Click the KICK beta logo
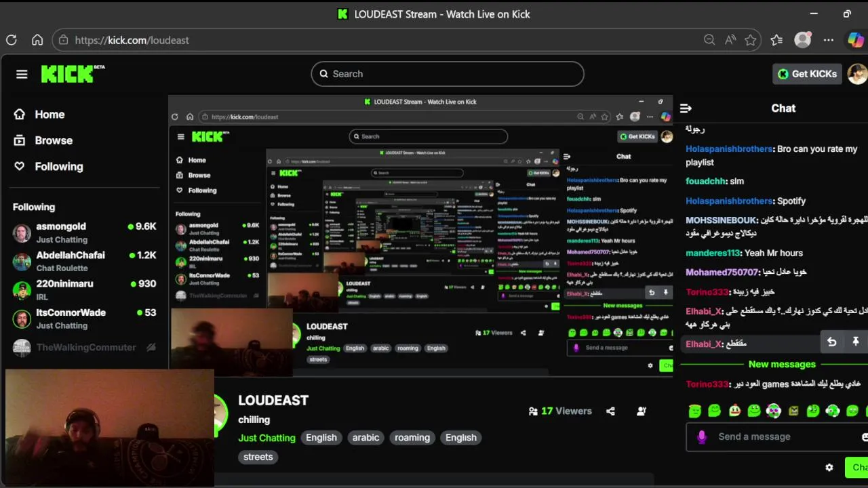Viewport: 868px width, 488px height. [73, 74]
